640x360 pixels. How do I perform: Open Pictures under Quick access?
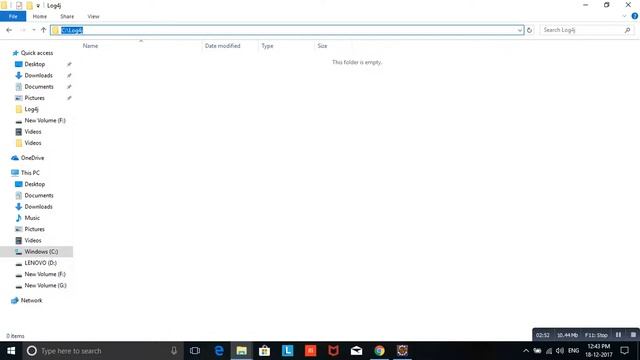(34, 98)
